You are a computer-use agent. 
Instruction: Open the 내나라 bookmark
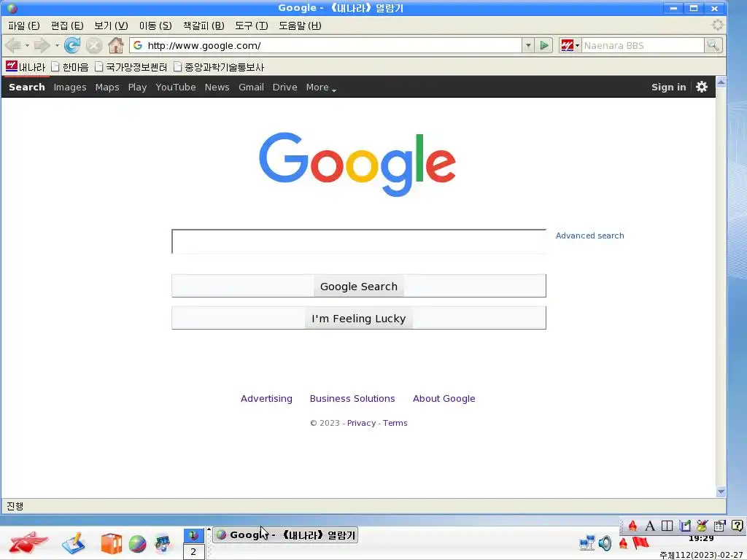point(26,66)
